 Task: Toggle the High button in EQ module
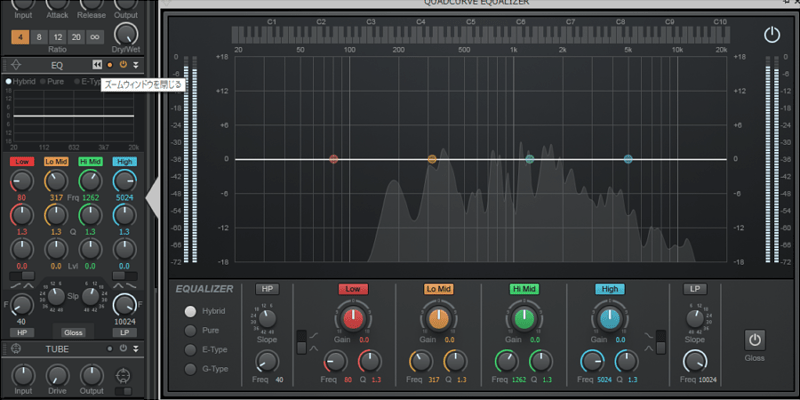(x=124, y=162)
